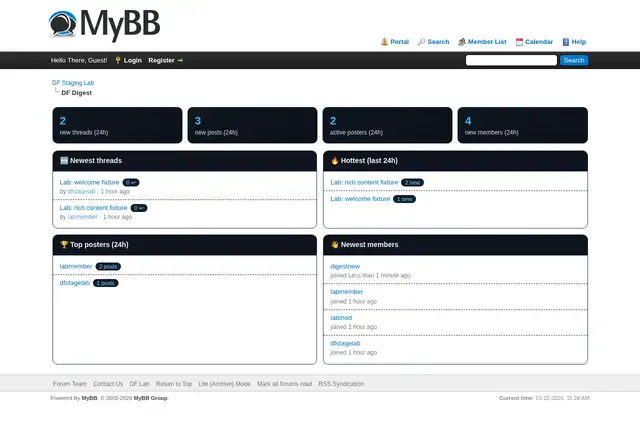Image resolution: width=640 pixels, height=430 pixels.
Task: Click the 2 new threads stat card
Action: [118, 125]
